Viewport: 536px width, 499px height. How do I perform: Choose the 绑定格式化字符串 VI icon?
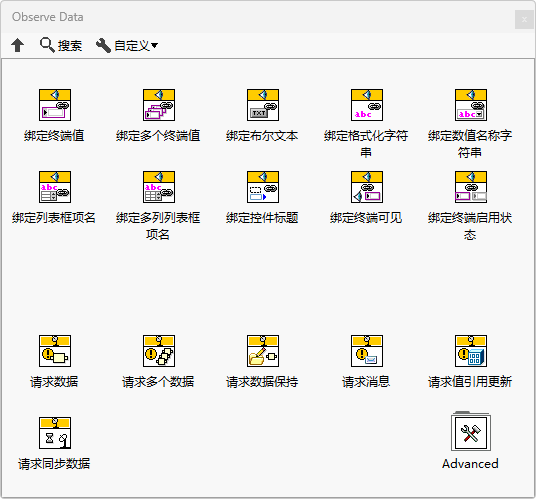(367, 105)
